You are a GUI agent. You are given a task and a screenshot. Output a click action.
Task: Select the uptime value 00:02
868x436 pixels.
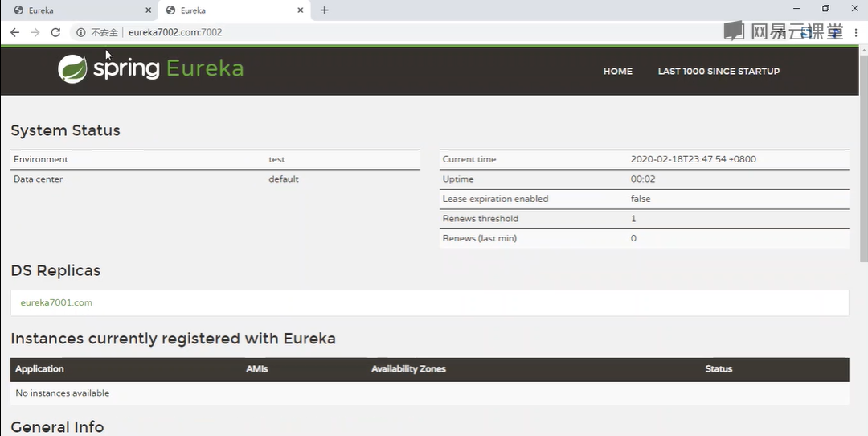pyautogui.click(x=643, y=179)
